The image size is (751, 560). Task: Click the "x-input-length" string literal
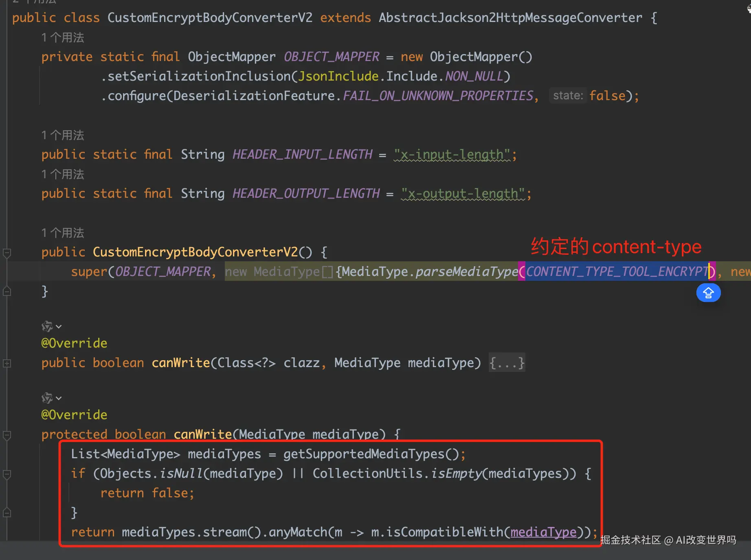pos(452,154)
